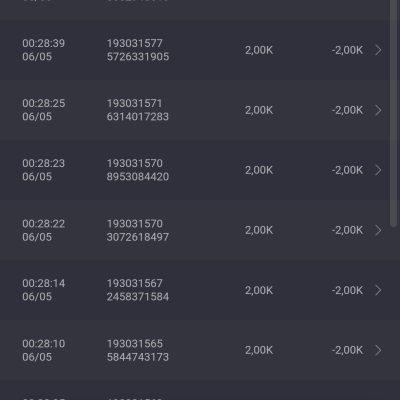
Task: Open chevron arrow on 00:28:23 row
Action: [378, 170]
